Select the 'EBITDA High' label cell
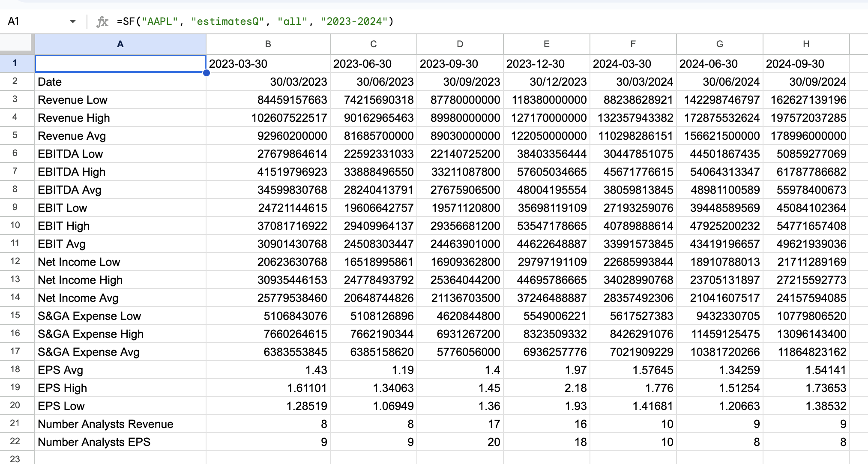Image resolution: width=868 pixels, height=464 pixels. (120, 172)
